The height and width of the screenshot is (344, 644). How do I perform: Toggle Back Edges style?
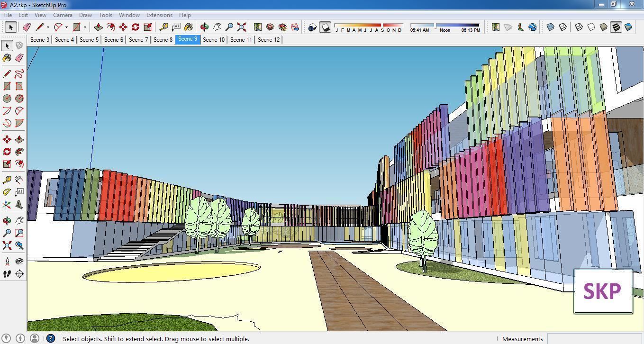[563, 27]
